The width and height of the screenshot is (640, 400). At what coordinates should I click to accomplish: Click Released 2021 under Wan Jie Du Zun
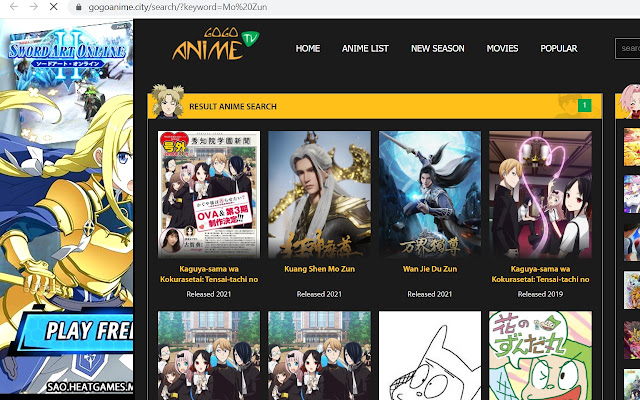click(430, 294)
